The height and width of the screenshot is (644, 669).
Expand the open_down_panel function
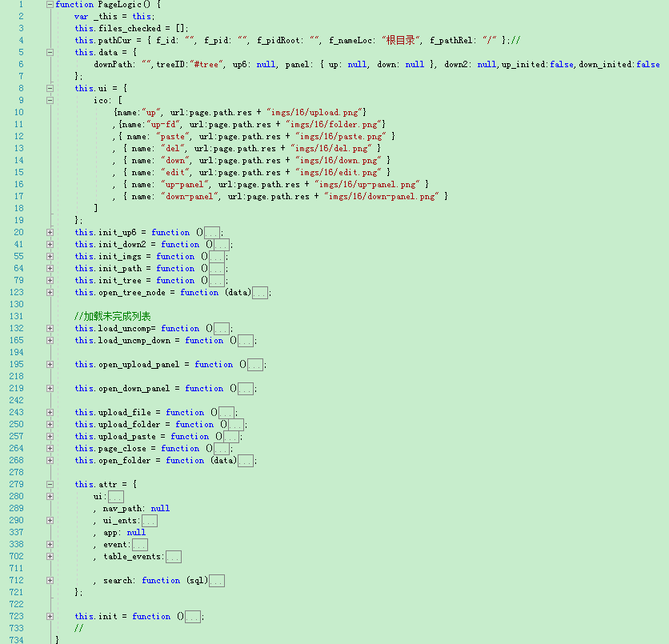(50, 388)
